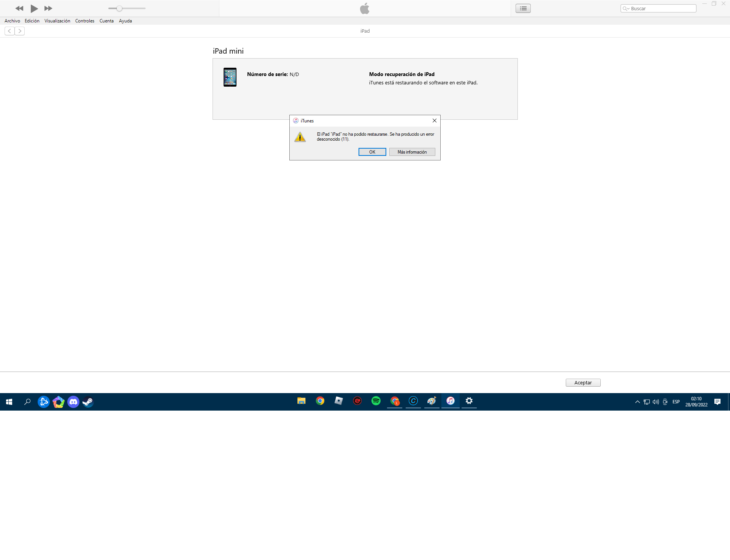Screen dimensions: 730x560
Task: Click the Más información button
Action: point(412,152)
